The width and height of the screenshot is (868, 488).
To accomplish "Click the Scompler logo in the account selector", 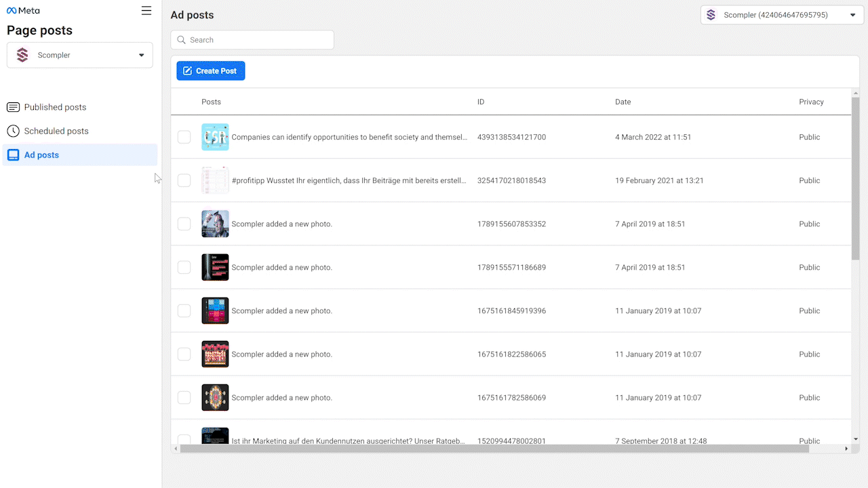I will click(x=711, y=15).
